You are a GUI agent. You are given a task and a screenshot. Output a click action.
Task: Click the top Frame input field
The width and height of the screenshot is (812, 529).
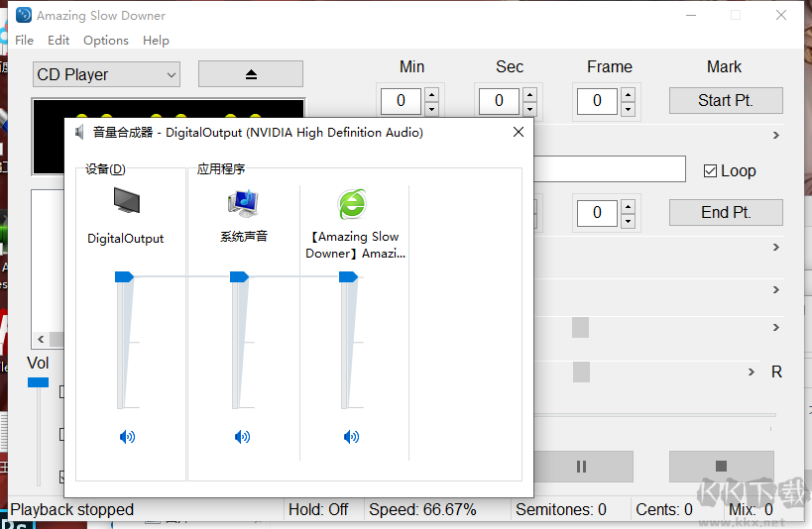[x=597, y=101]
